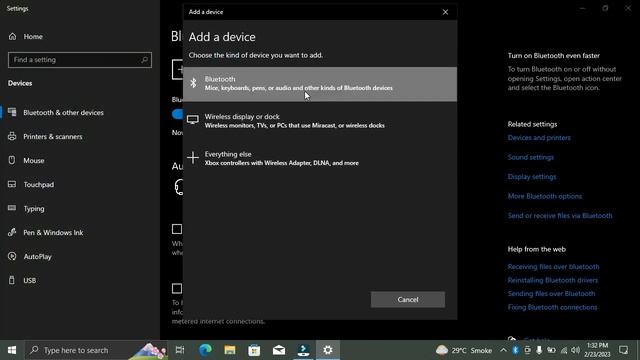Open File Explorer from taskbar
640x360 pixels.
(230, 350)
